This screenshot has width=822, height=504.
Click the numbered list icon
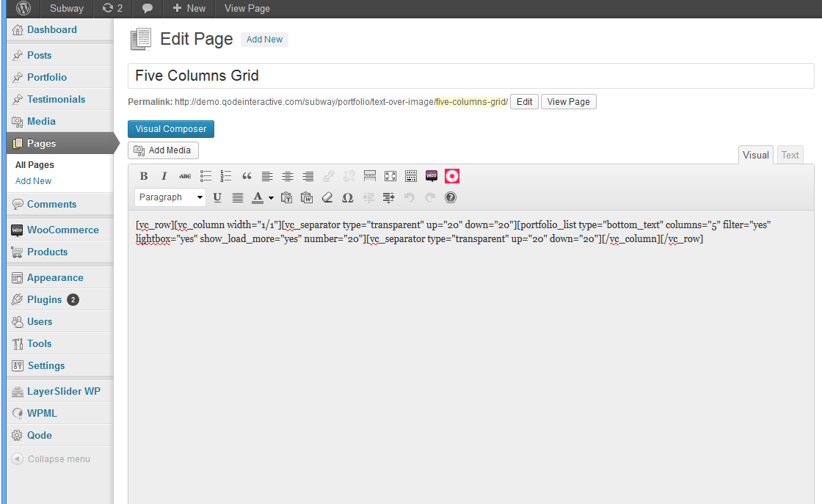click(x=226, y=176)
